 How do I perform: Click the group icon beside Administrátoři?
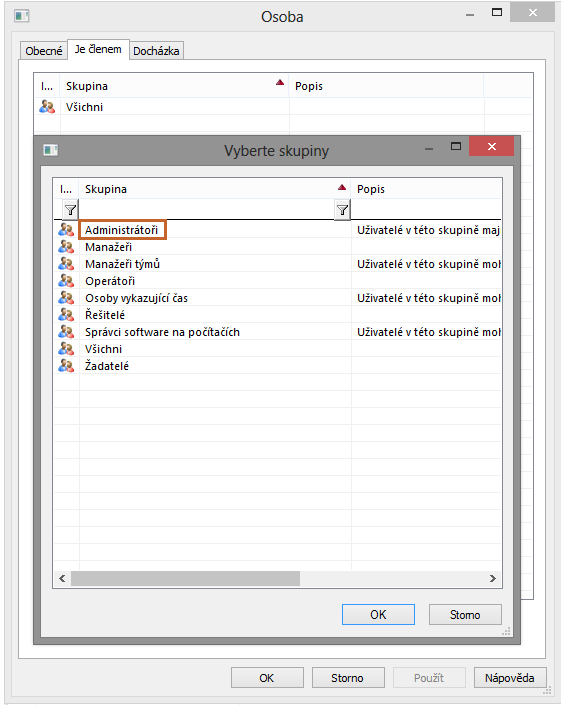(66, 230)
